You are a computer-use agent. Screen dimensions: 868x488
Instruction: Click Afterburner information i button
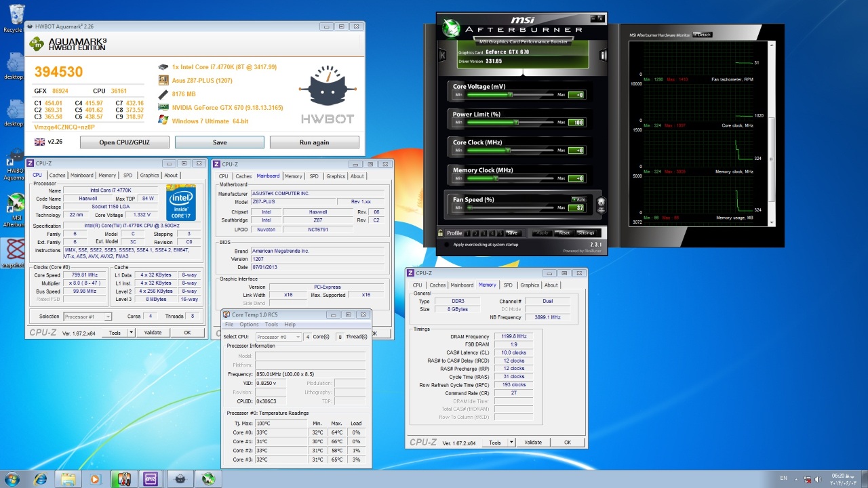pyautogui.click(x=603, y=56)
